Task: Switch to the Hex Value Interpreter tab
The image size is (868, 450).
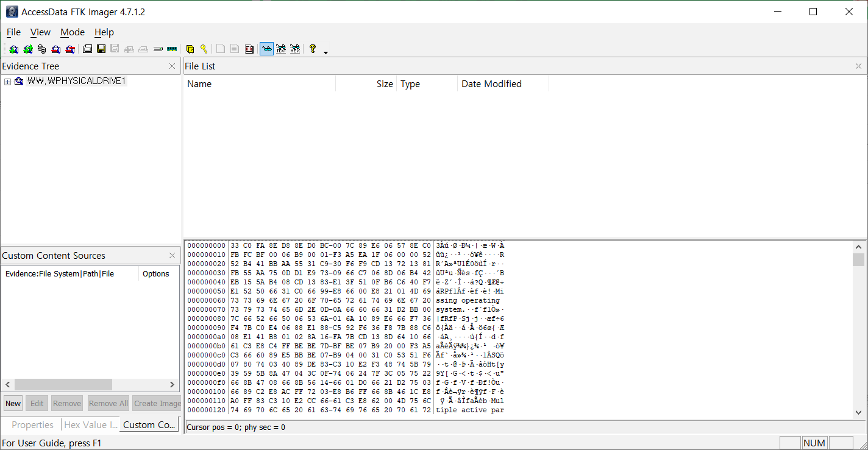Action: 90,425
